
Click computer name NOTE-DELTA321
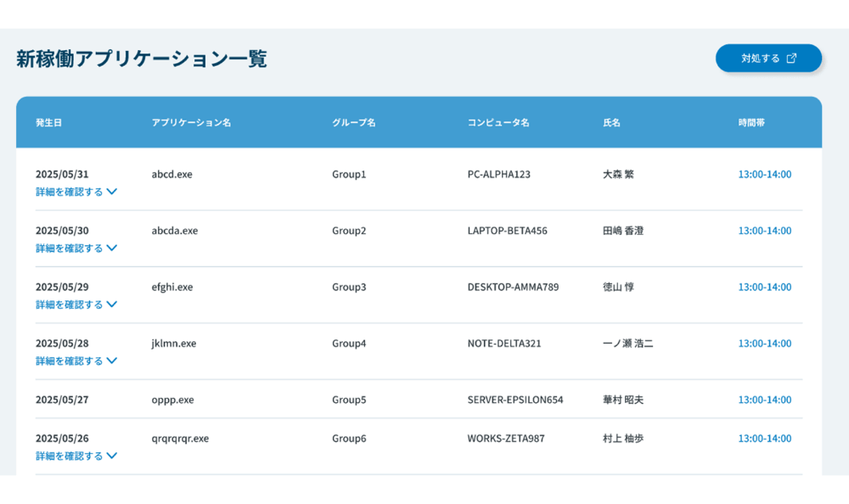tap(504, 344)
